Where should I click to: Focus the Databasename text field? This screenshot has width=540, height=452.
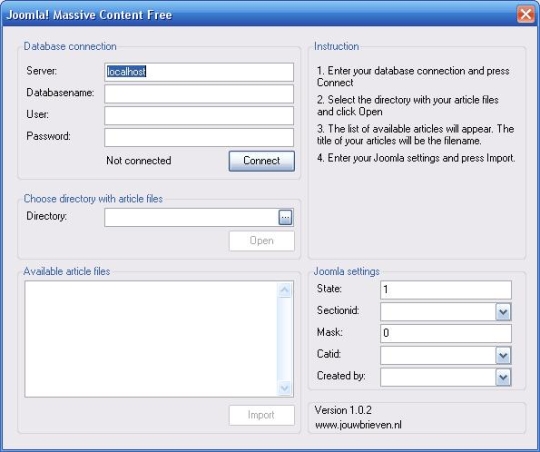[x=199, y=94]
